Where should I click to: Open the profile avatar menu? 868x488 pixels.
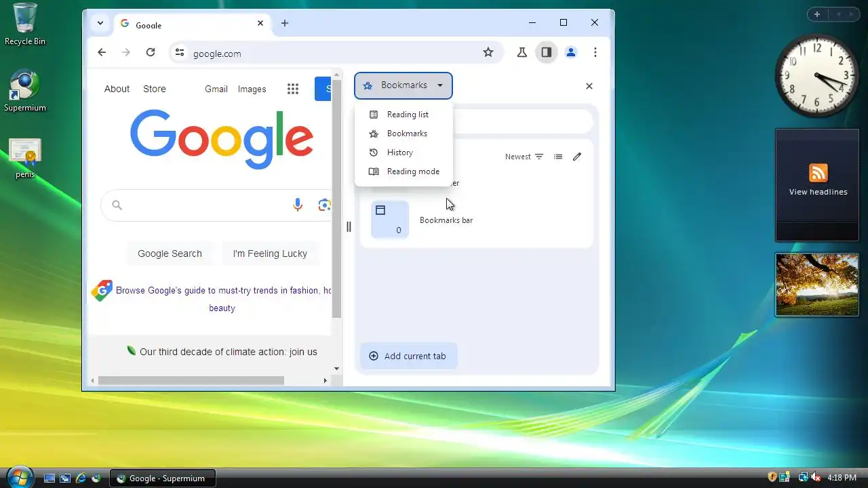click(x=571, y=52)
